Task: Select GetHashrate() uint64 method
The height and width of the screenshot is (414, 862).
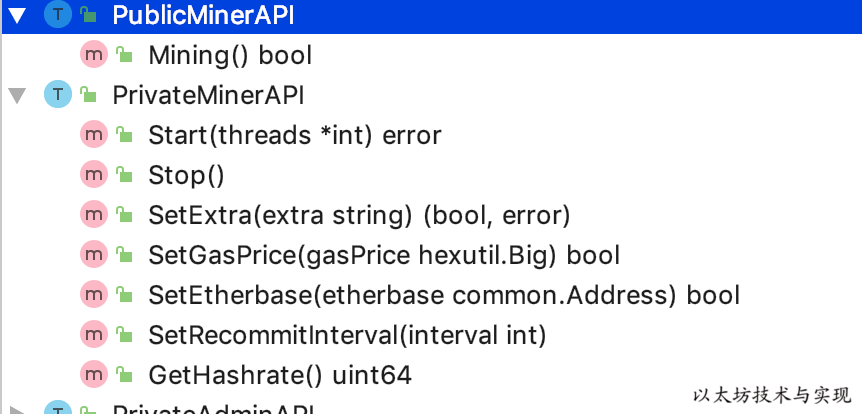Action: coord(280,376)
